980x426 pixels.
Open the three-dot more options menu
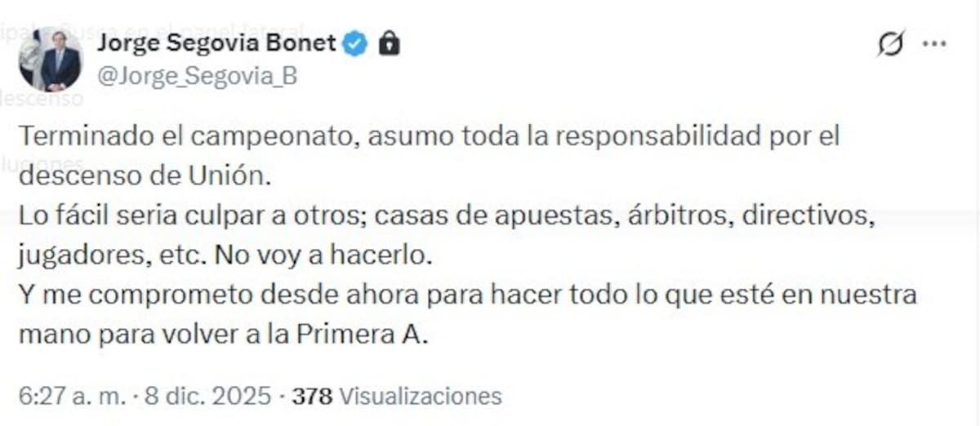934,43
